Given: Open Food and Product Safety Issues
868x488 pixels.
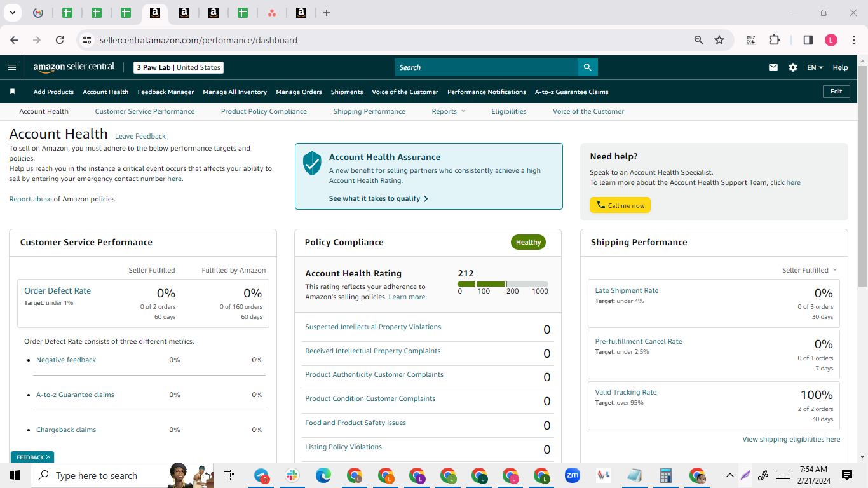Looking at the screenshot, I should click(x=355, y=423).
